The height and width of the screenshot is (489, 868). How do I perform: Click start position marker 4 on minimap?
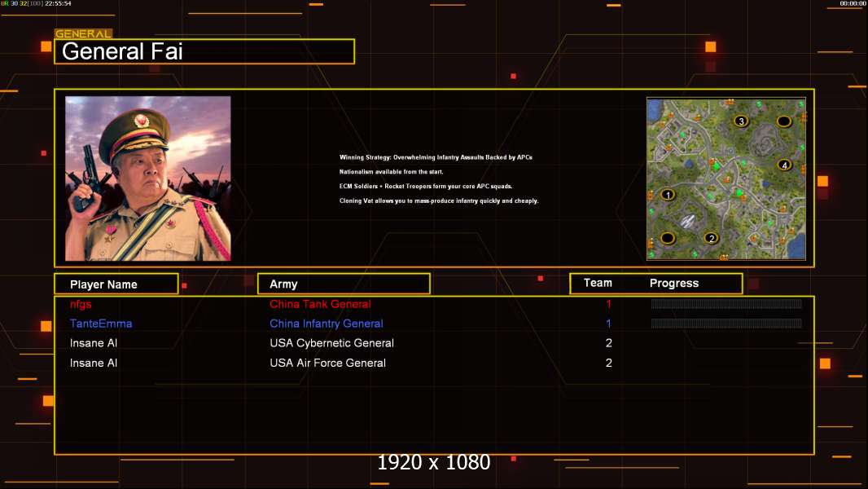(784, 165)
